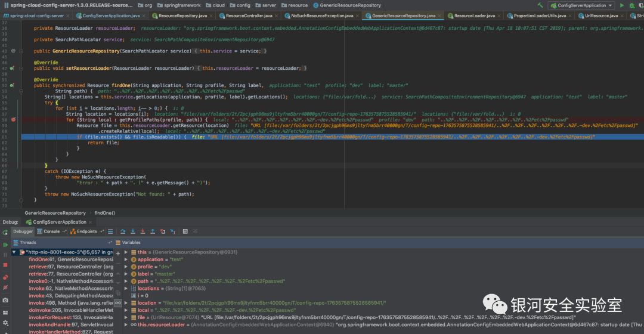Click the Trace Current Stream Chain icon
Viewport: 644px width, 334px height.
click(195, 231)
